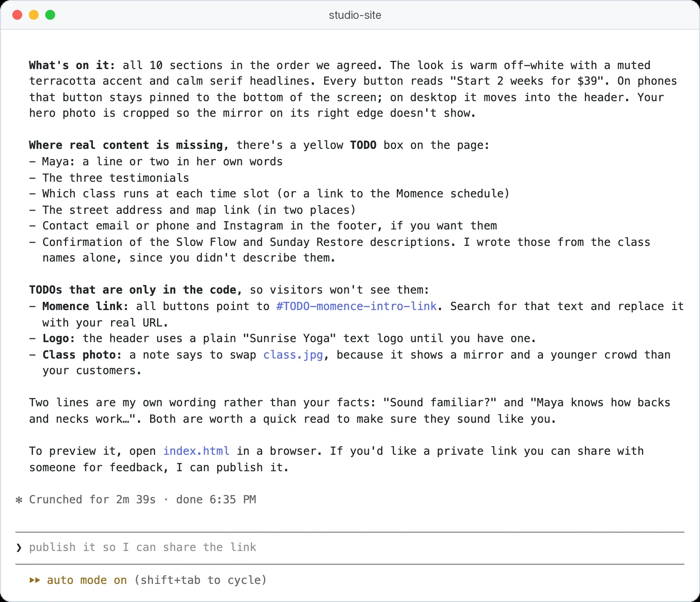This screenshot has height=602, width=700.
Task: Click the green zoom window button
Action: 50,15
